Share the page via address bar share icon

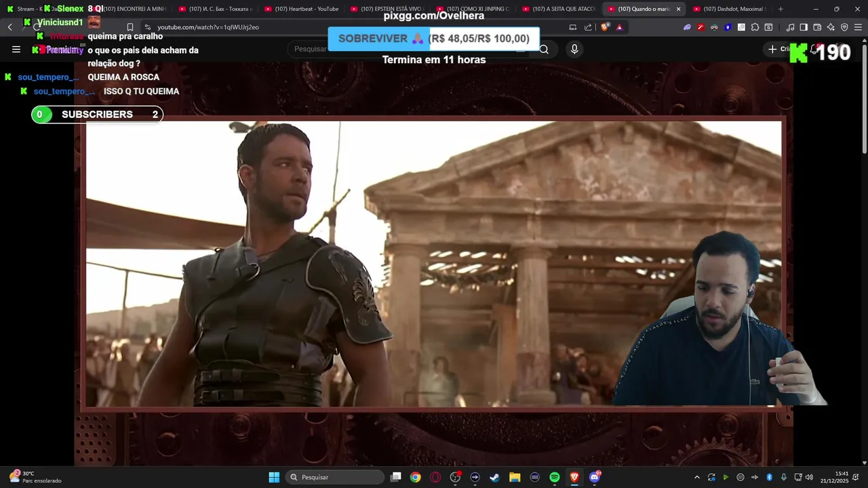pos(588,27)
